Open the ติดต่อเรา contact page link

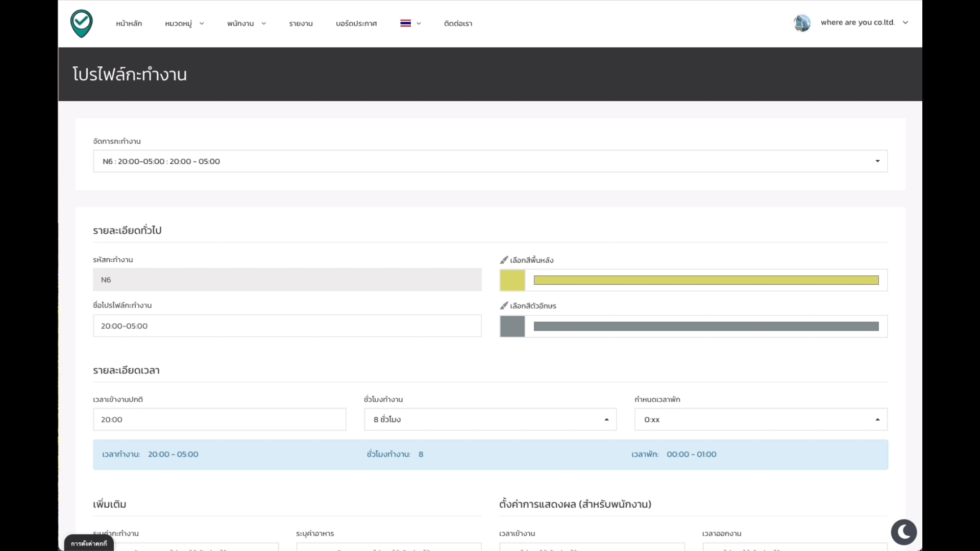458,23
